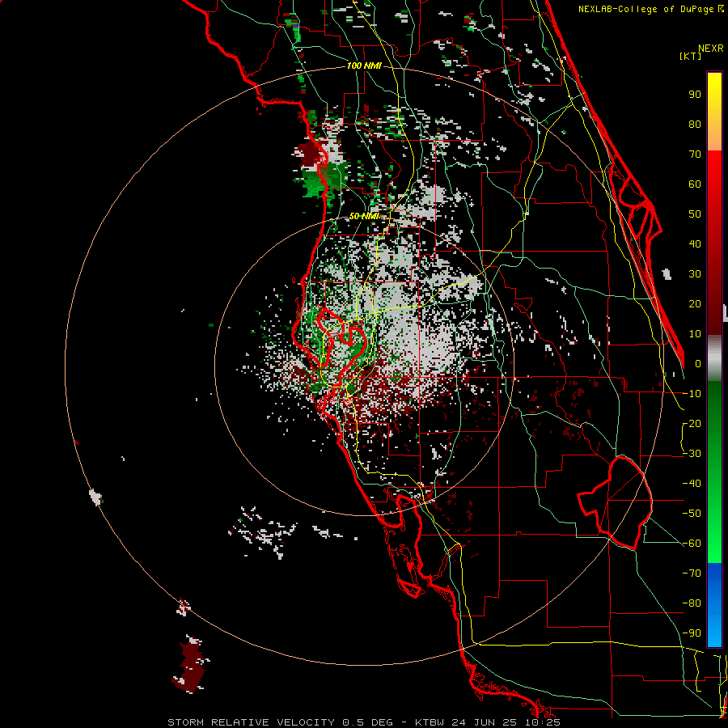Image resolution: width=728 pixels, height=728 pixels.
Task: Click the -90 value on velocity scale
Action: [x=692, y=633]
